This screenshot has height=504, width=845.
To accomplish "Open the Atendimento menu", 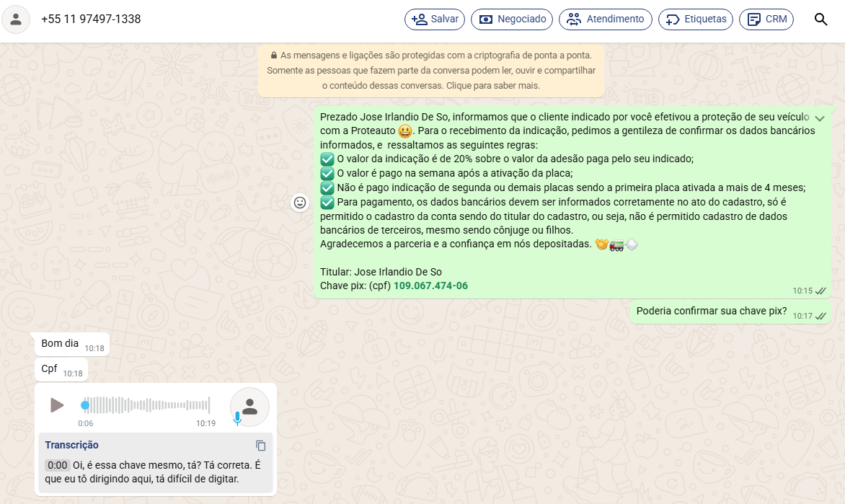I will click(605, 19).
